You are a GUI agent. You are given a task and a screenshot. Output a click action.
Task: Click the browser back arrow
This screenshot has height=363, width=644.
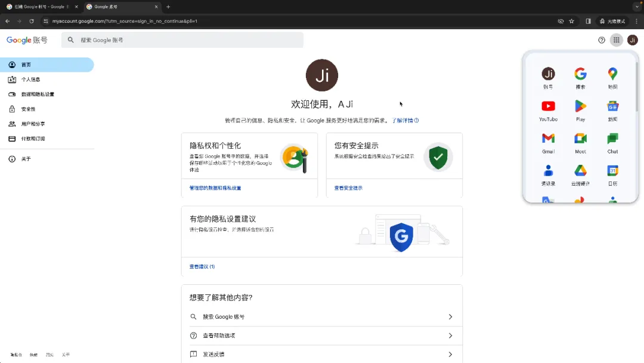(7, 21)
